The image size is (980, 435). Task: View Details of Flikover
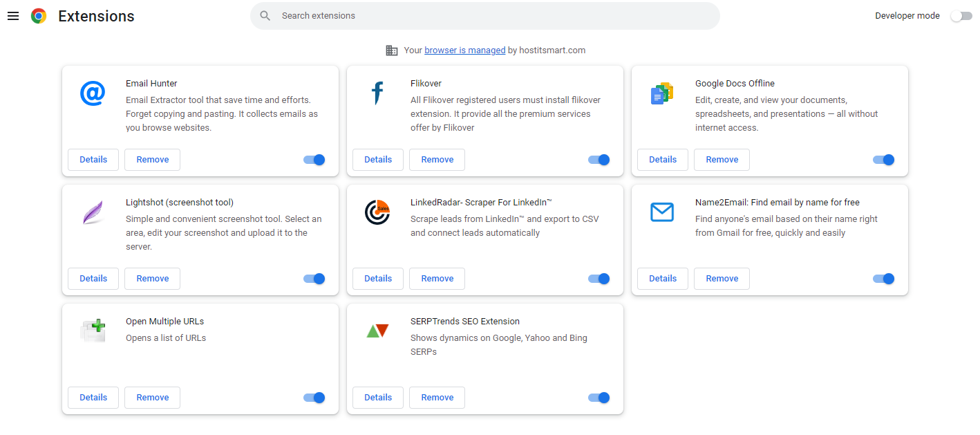tap(378, 160)
